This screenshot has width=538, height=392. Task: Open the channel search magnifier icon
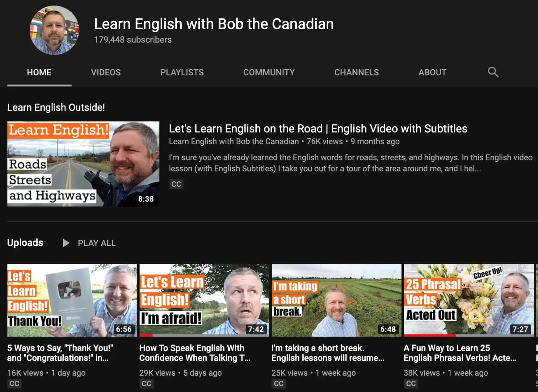click(x=493, y=72)
